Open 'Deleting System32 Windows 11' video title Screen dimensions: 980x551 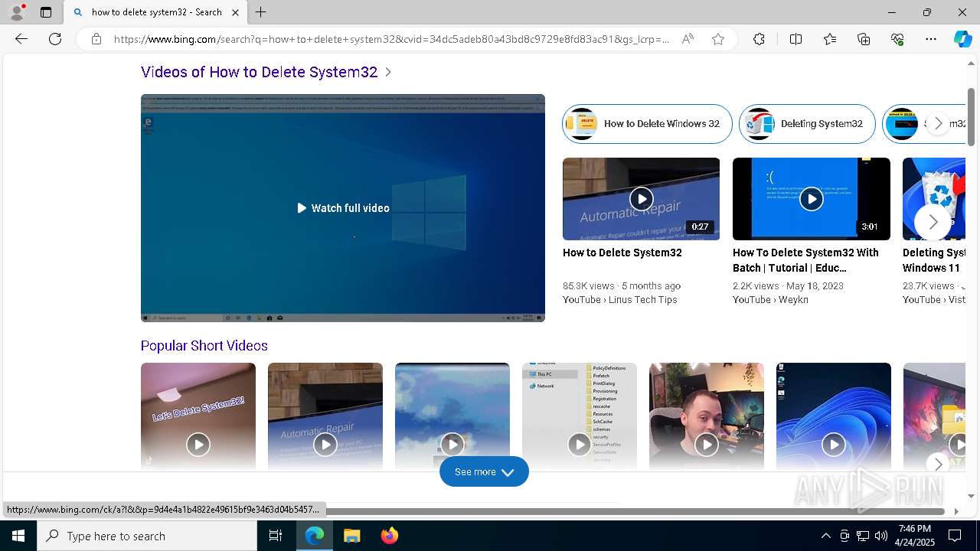point(934,260)
